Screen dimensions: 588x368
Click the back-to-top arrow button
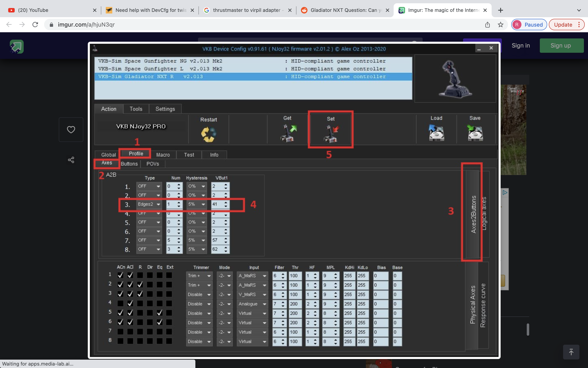tap(571, 352)
